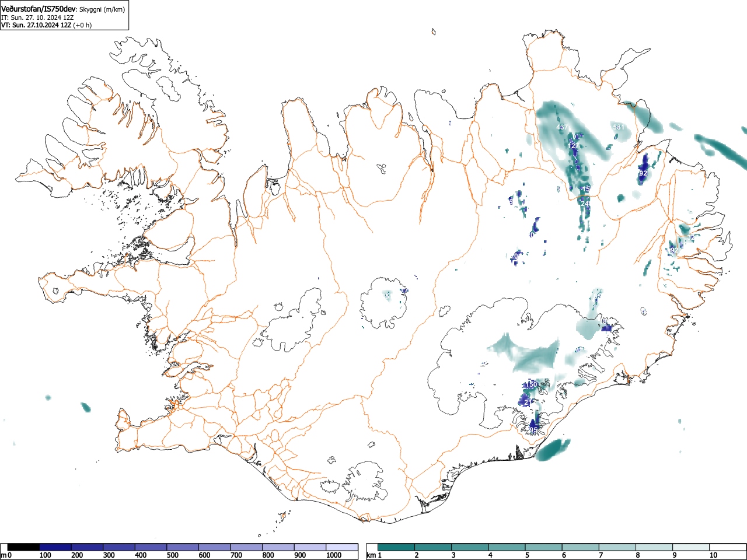The height and width of the screenshot is (560, 747).
Task: Click the 4–5 km legend swatch
Action: coord(507,547)
